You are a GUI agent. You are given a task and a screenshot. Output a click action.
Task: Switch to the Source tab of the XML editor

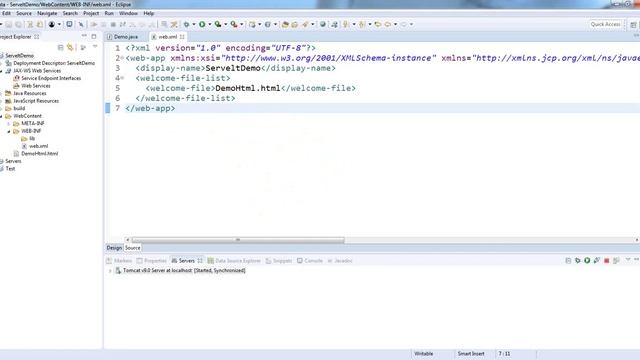pos(132,248)
